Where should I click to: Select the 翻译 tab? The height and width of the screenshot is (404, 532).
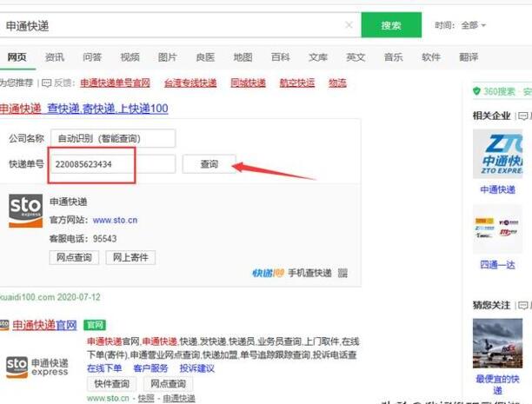pos(469,57)
